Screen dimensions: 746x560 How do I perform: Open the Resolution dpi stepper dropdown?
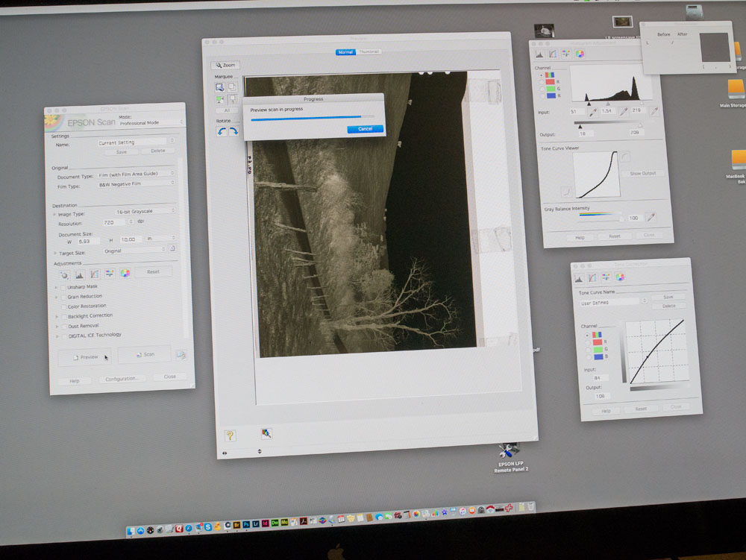point(131,222)
